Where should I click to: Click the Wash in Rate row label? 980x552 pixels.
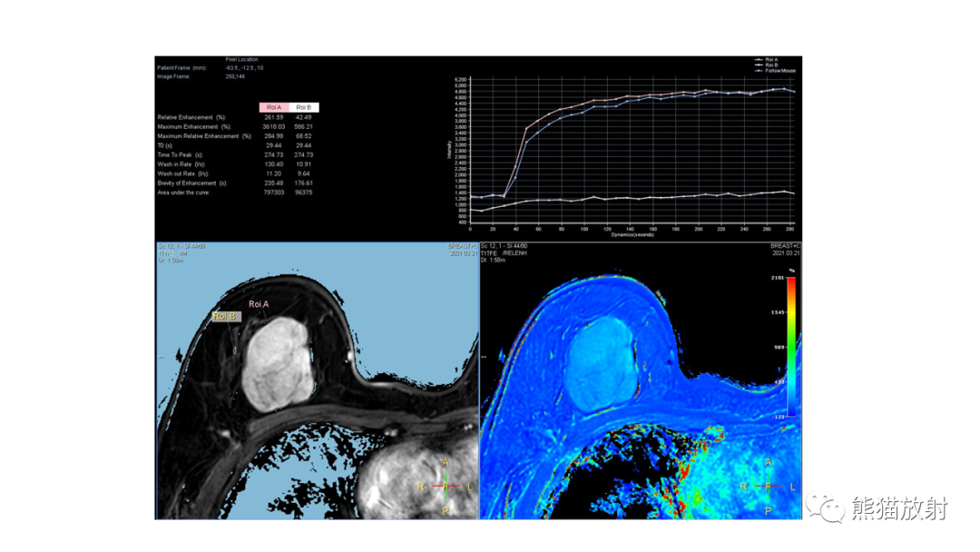pyautogui.click(x=181, y=164)
